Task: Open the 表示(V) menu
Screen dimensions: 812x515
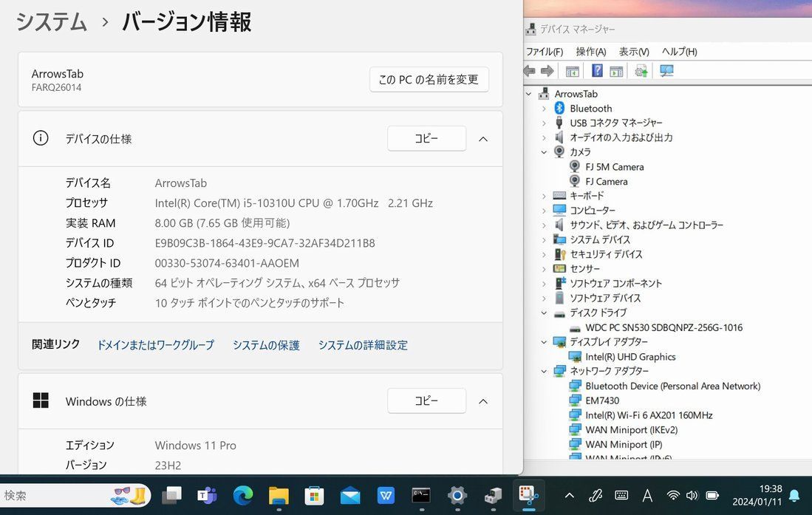Action: pyautogui.click(x=634, y=51)
